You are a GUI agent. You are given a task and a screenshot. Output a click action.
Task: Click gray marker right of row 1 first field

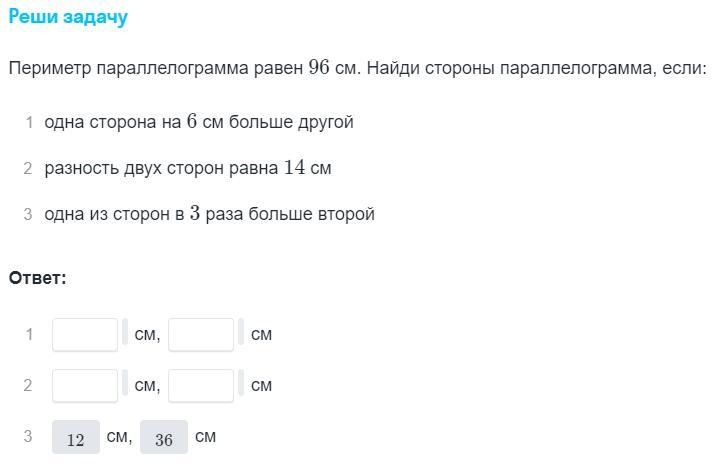125,331
